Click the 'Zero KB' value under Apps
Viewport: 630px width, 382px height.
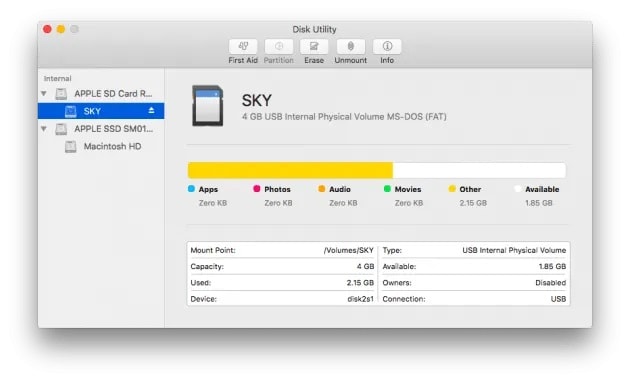213,203
